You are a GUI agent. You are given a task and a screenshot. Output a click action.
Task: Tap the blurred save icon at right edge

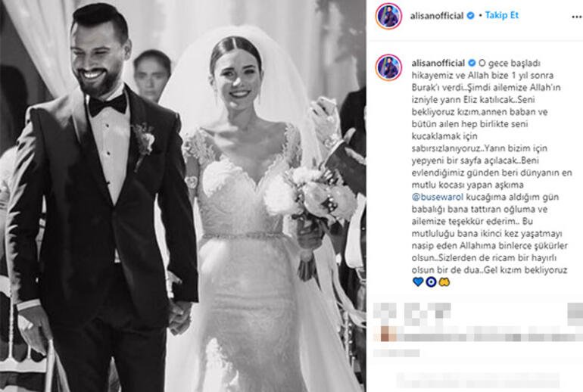575,311
